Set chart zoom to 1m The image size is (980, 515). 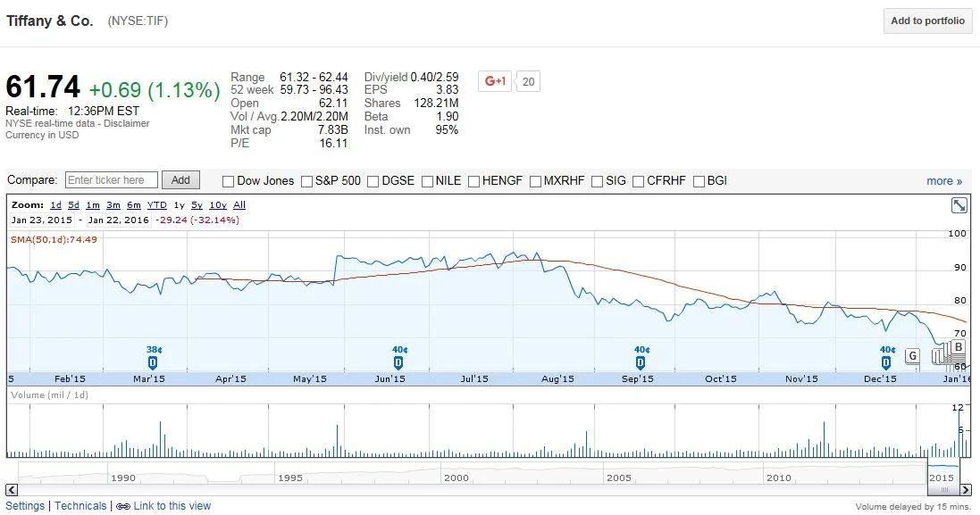(93, 204)
